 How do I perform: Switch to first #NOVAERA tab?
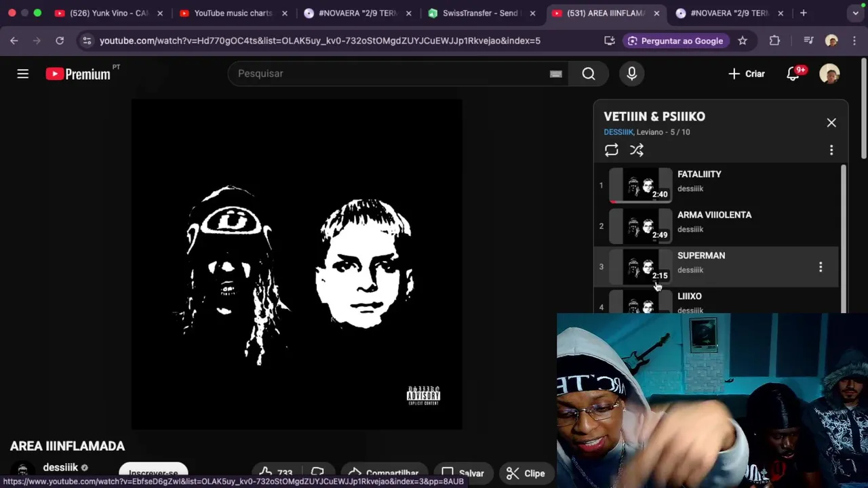pos(357,13)
